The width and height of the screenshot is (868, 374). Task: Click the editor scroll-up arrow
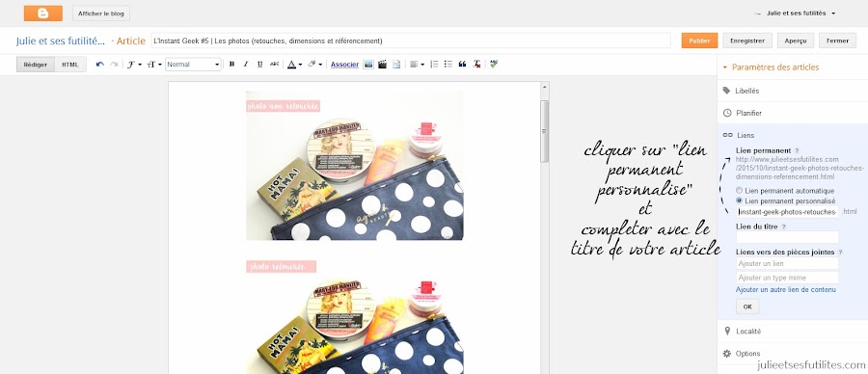[x=545, y=87]
